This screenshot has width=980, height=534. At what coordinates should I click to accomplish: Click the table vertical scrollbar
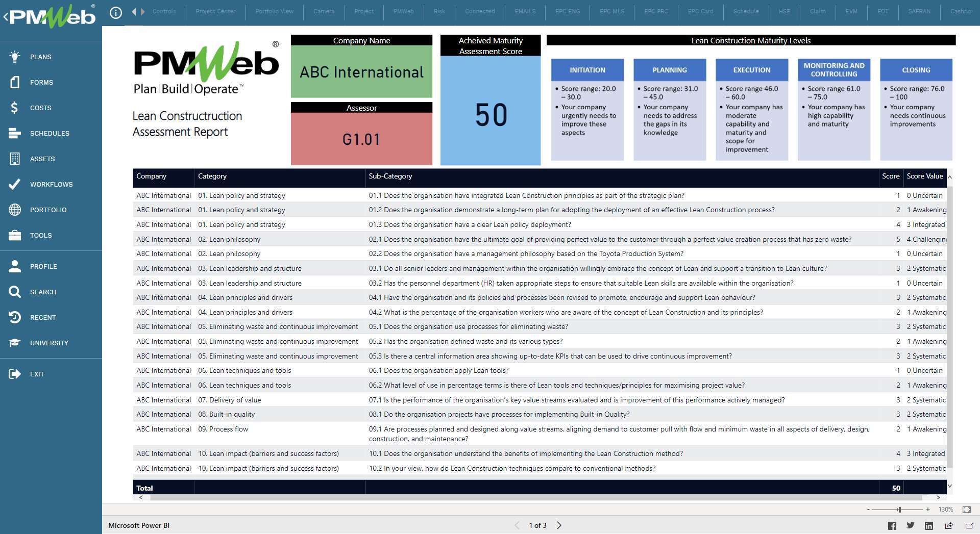pos(950,326)
